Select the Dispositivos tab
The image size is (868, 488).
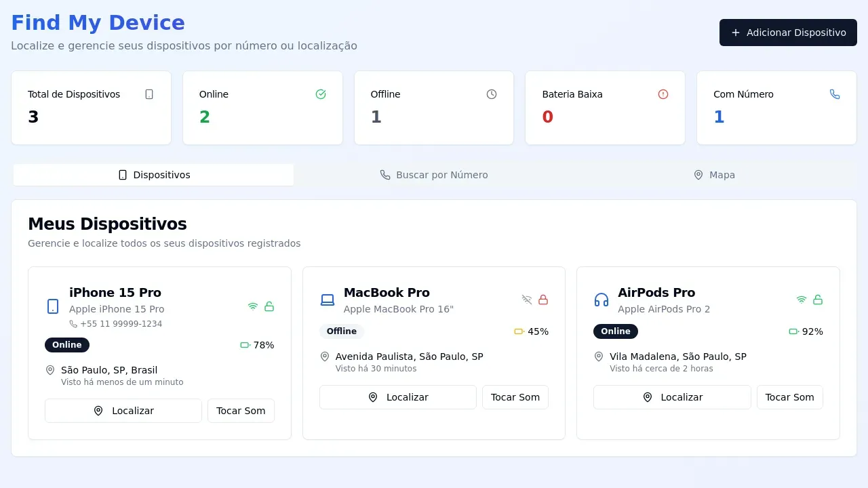(x=154, y=175)
